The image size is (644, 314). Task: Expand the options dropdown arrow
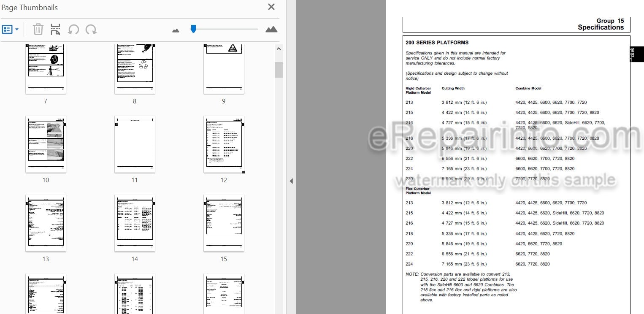(17, 30)
